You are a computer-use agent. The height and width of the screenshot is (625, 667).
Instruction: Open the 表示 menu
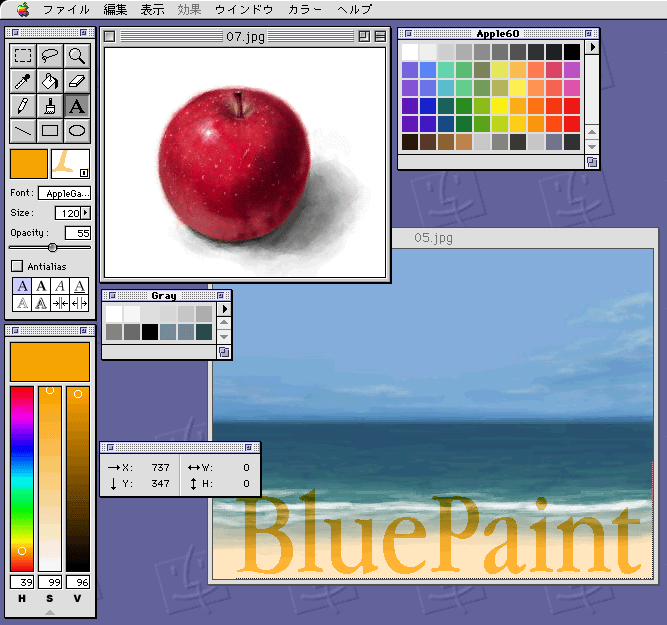point(152,9)
